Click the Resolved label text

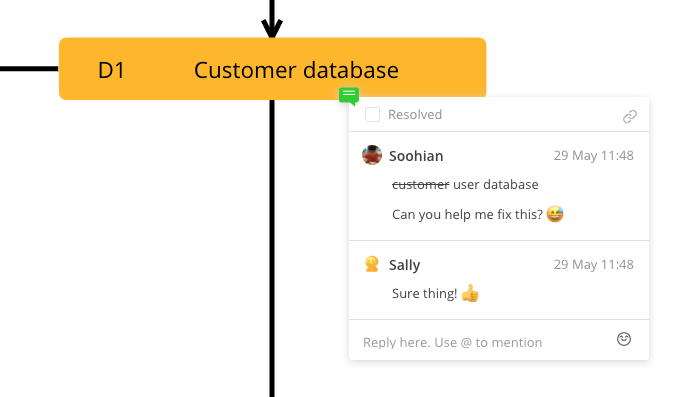coord(415,115)
